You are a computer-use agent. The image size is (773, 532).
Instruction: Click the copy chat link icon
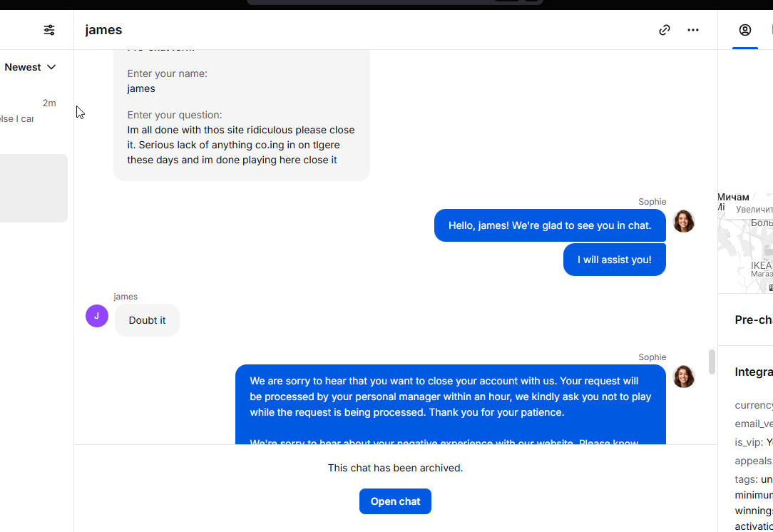tap(665, 30)
